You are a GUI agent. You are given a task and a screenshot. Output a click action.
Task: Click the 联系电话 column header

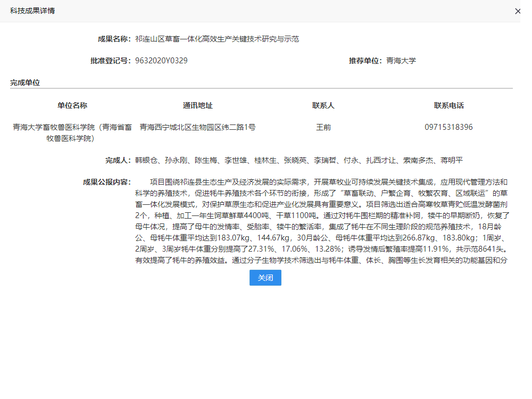point(448,105)
